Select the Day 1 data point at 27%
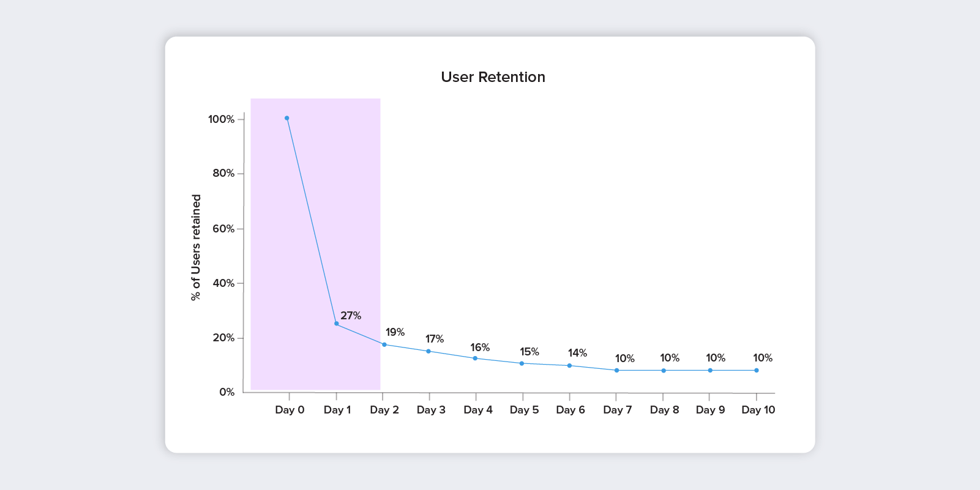The image size is (980, 490). click(336, 324)
